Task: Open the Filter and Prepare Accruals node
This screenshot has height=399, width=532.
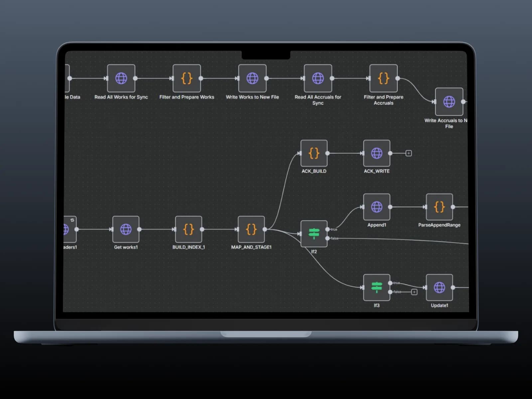Action: 383,78
